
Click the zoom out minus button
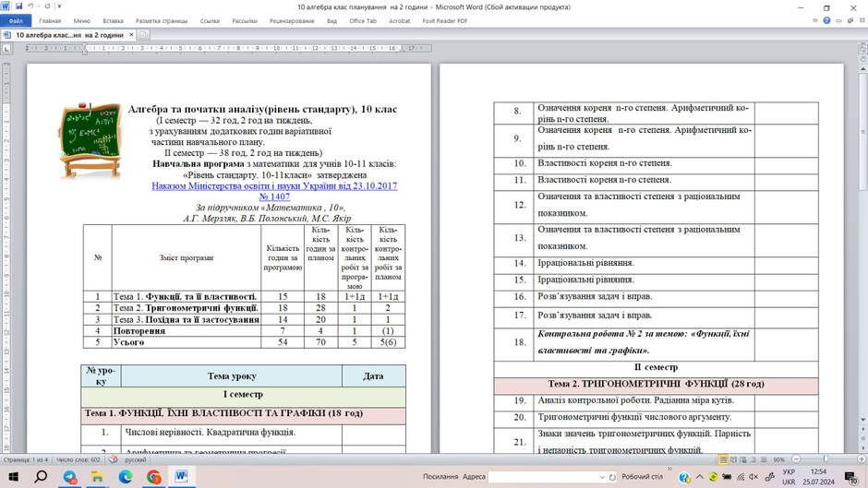point(796,459)
